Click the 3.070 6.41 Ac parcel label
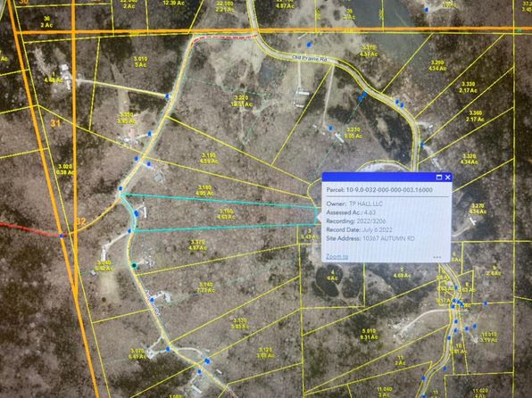532x398 pixels. (x=137, y=353)
